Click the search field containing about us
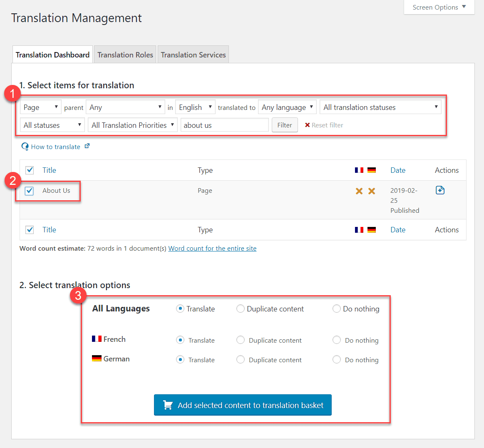 [225, 125]
